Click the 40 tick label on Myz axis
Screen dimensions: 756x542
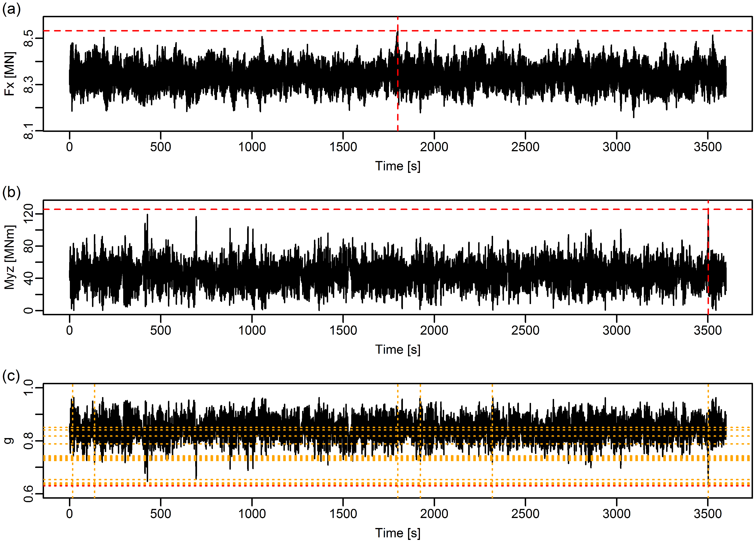tap(29, 278)
